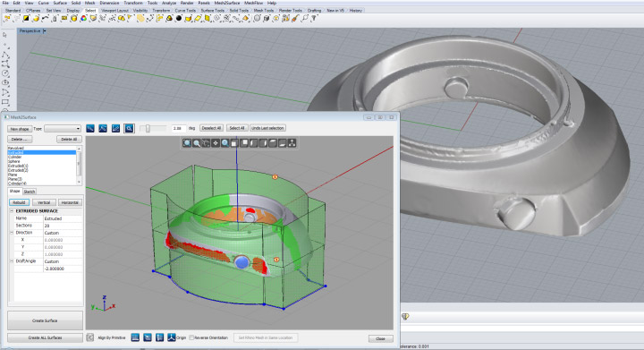
Task: Click the arrow pointer tool in left sidebar
Action: [x=5, y=35]
